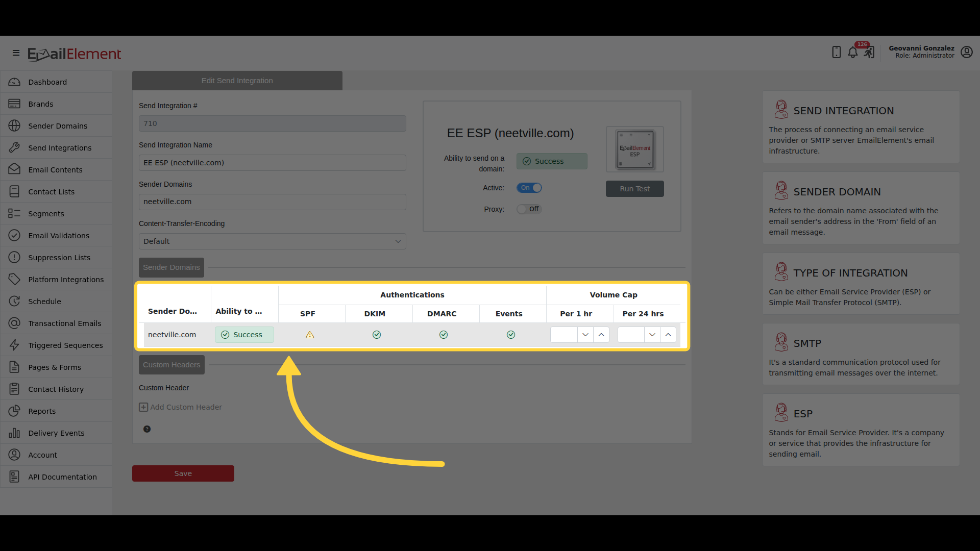
Task: Open the hamburger menu icon
Action: click(16, 53)
